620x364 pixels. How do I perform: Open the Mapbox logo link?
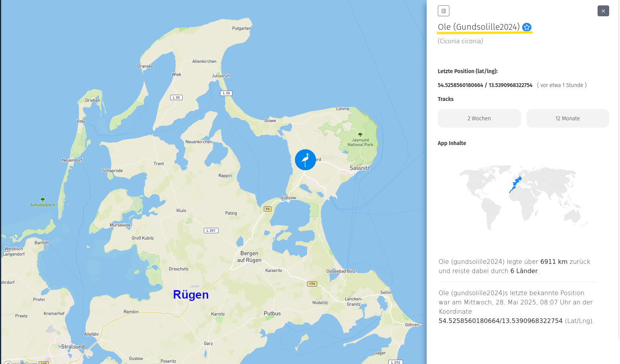pyautogui.click(x=21, y=362)
